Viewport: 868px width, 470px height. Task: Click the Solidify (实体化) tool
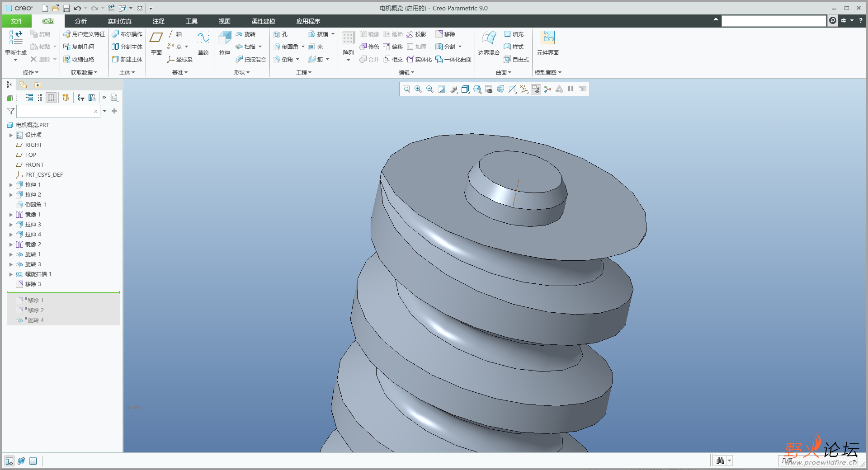point(419,59)
